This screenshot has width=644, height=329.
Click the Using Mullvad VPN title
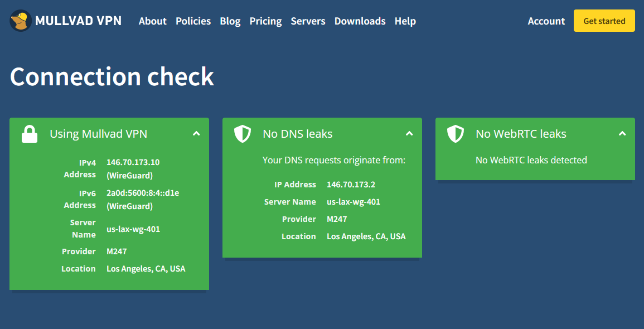point(99,134)
